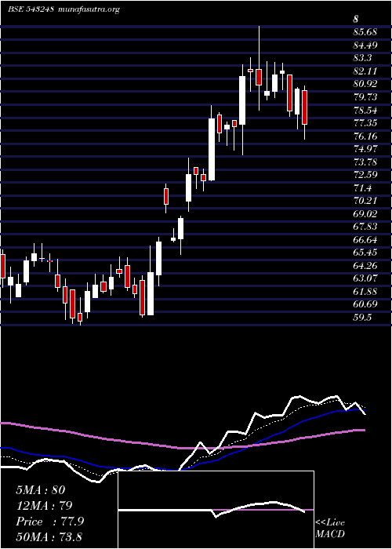
Task: Click the 83.3 price axis label
Action: (x=362, y=58)
